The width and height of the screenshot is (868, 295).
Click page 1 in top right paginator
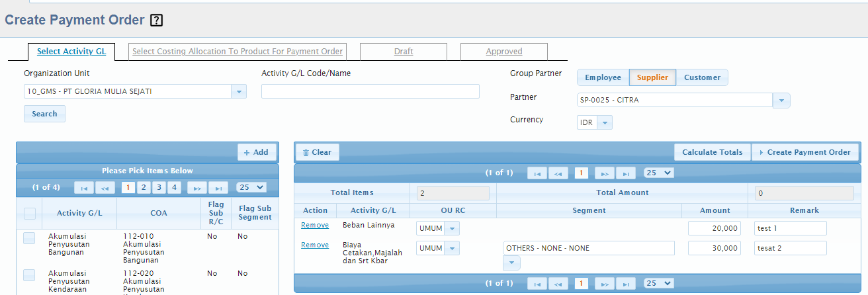tap(582, 173)
